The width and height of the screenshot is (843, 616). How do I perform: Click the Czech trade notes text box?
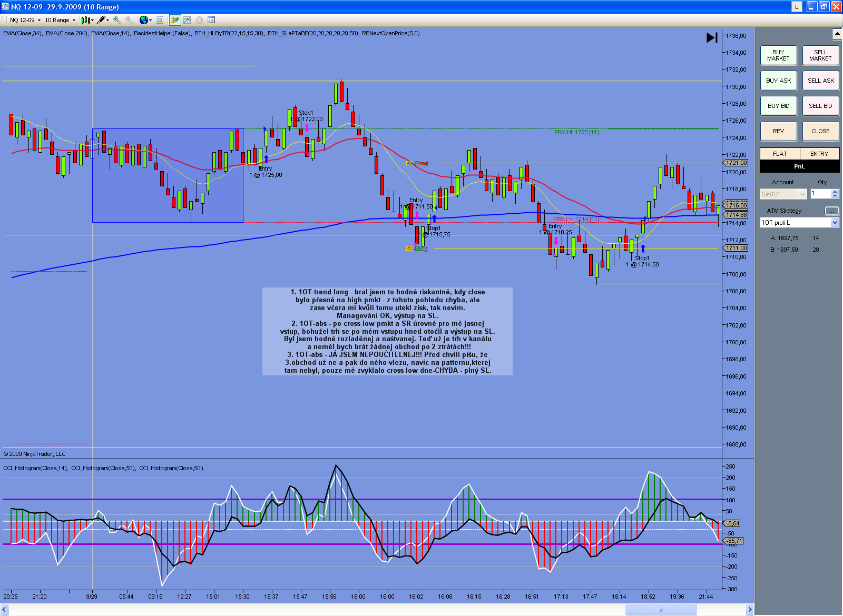(387, 331)
